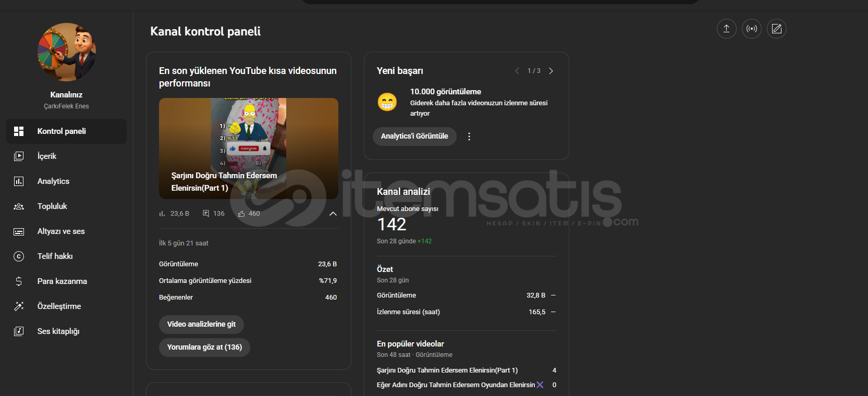Select Para kazanma in the sidebar
The height and width of the screenshot is (396, 868).
pos(62,281)
